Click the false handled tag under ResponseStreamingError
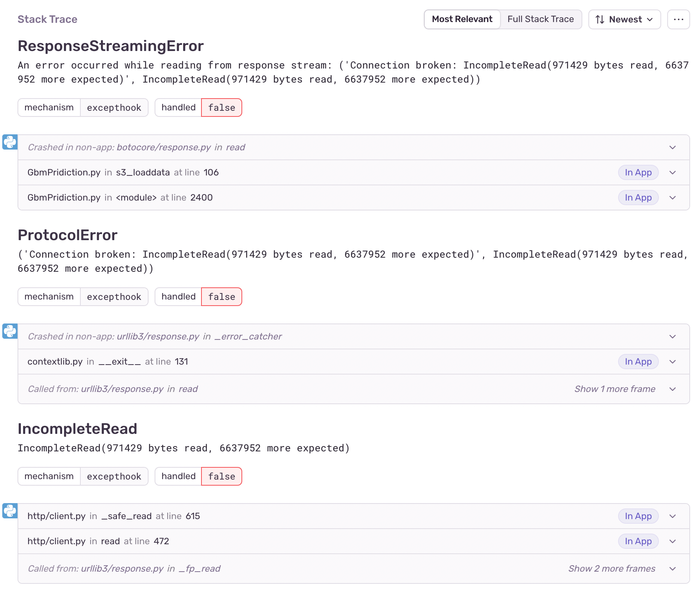This screenshot has width=700, height=596. 222,108
